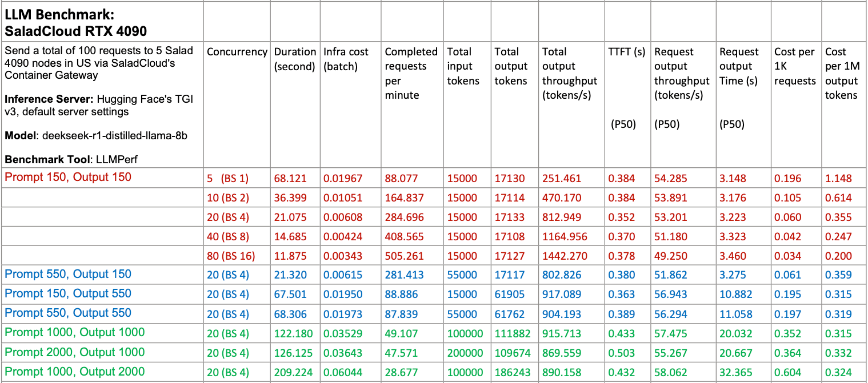Click the requests per minute value 164.837
Image resolution: width=868 pixels, height=383 pixels.
[405, 198]
